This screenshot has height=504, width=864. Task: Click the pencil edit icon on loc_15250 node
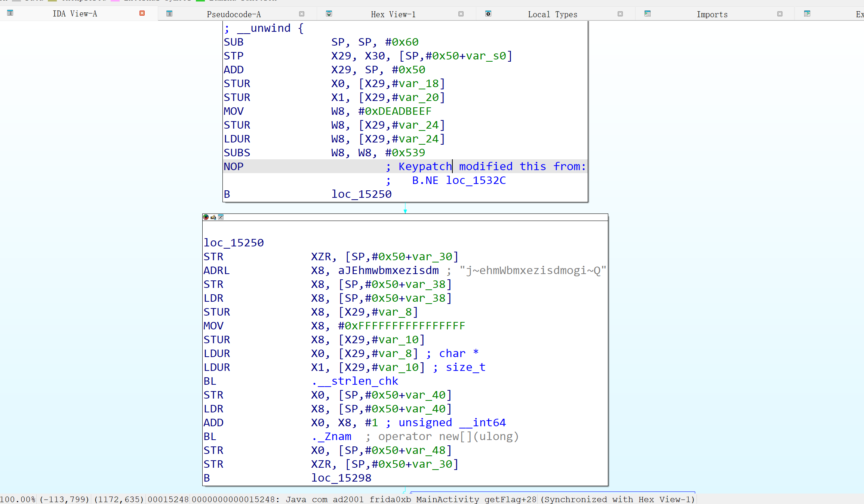pyautogui.click(x=213, y=217)
